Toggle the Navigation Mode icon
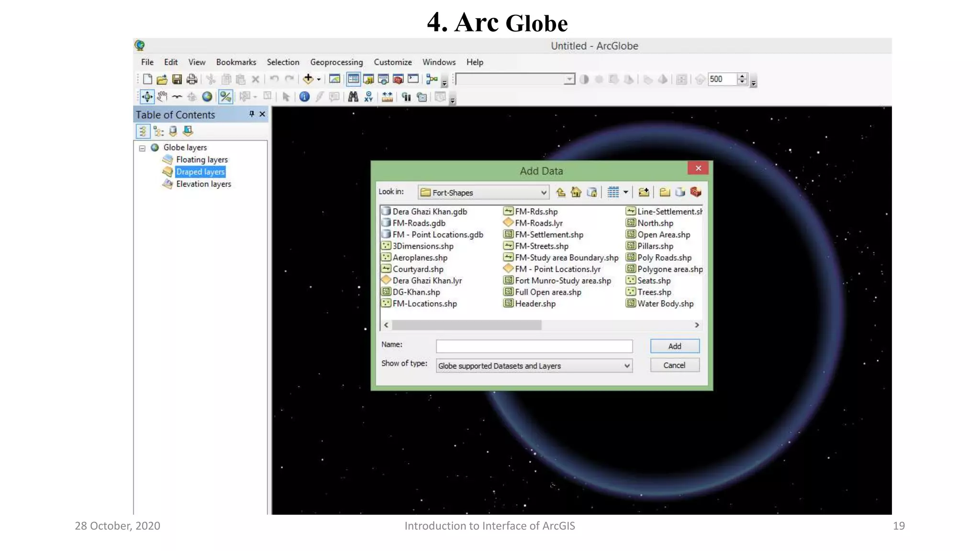Screen dimensions: 980x551 [x=225, y=97]
